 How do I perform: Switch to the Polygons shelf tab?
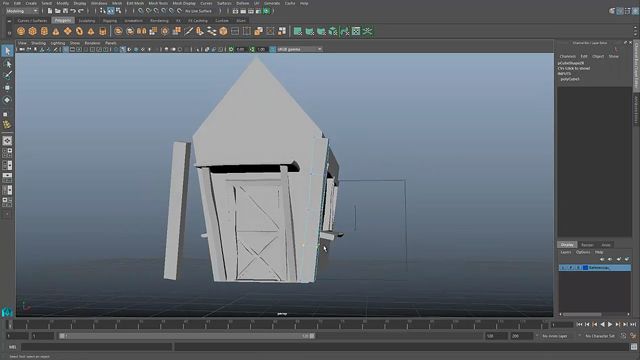click(x=62, y=20)
